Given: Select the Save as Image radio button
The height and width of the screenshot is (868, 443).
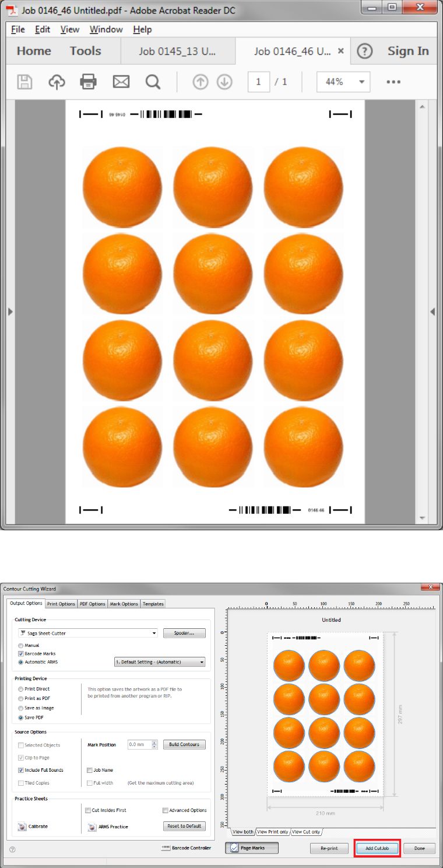Looking at the screenshot, I should (x=21, y=708).
